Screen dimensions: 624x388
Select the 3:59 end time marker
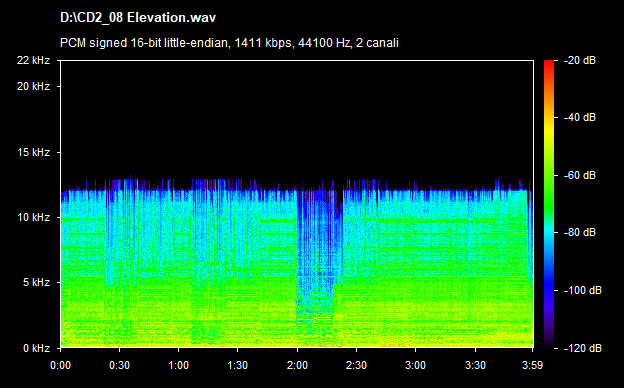pyautogui.click(x=532, y=365)
